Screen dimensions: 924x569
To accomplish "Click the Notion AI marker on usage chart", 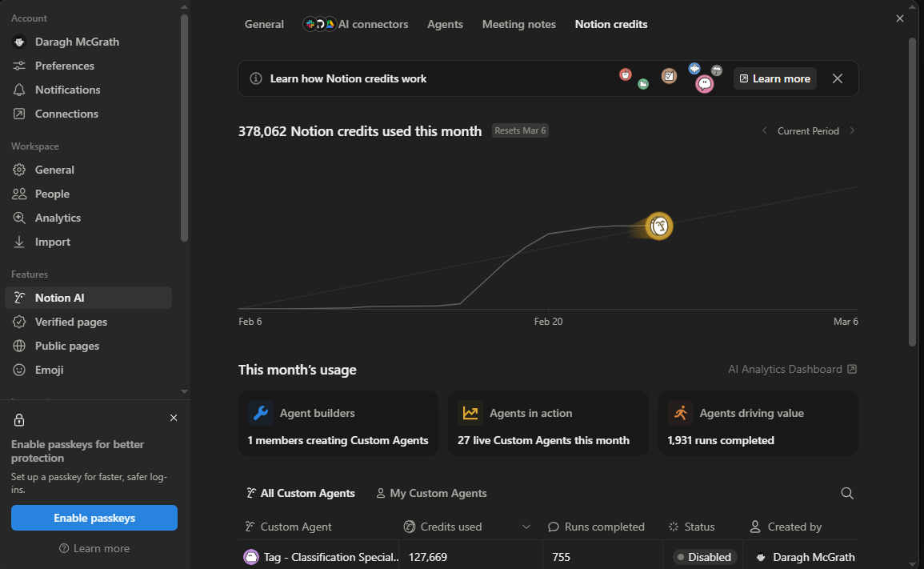I will (x=659, y=226).
